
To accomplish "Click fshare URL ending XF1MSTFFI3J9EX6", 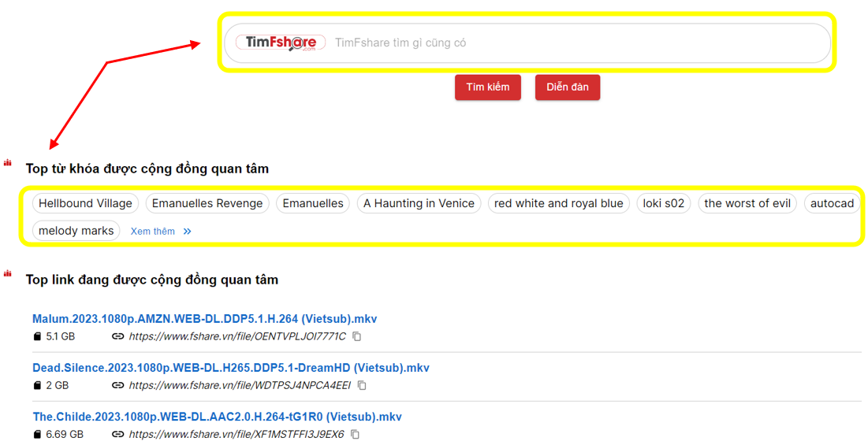I will tap(237, 435).
